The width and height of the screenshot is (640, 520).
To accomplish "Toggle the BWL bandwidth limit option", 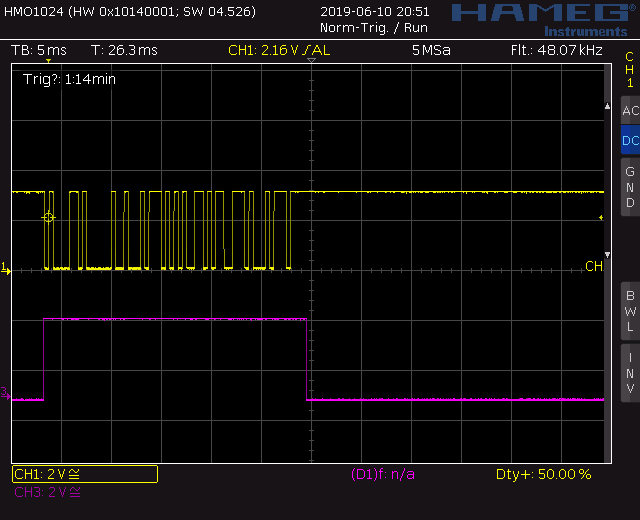I will point(629,311).
